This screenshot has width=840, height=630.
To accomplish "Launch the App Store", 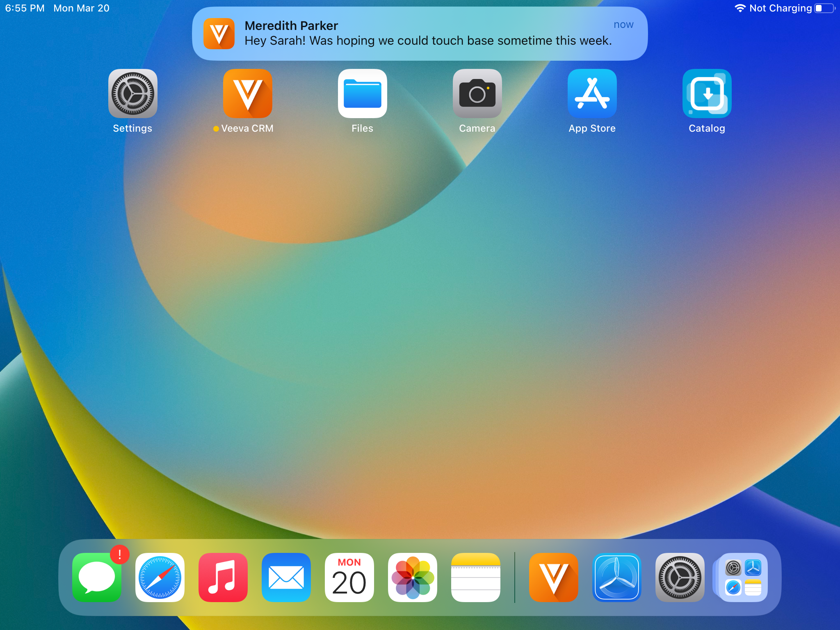I will [x=592, y=94].
